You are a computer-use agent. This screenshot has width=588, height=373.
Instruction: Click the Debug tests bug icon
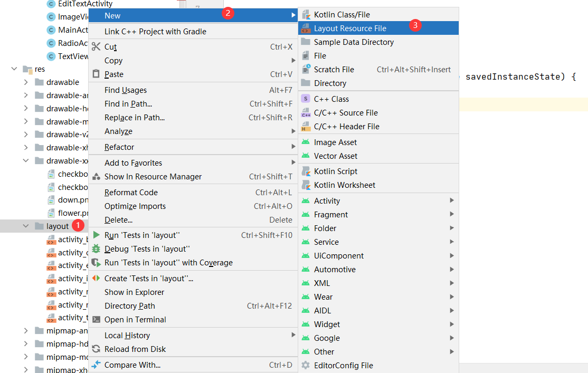tap(96, 249)
